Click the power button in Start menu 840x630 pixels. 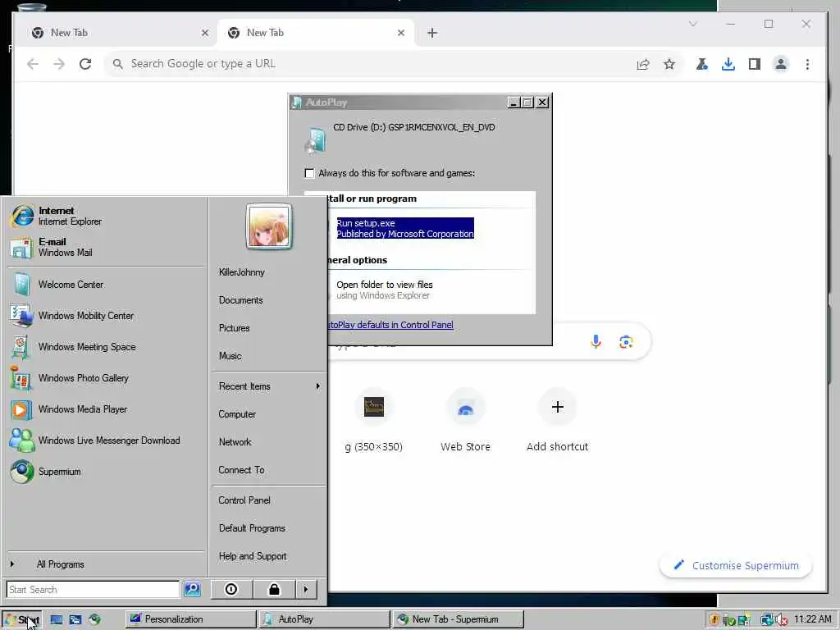[x=231, y=589]
